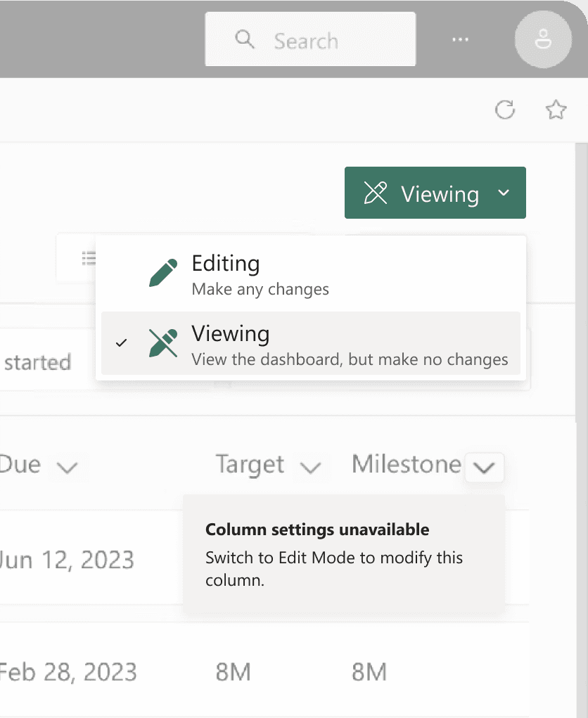
Task: Click the Milestone column header label
Action: pyautogui.click(x=407, y=464)
